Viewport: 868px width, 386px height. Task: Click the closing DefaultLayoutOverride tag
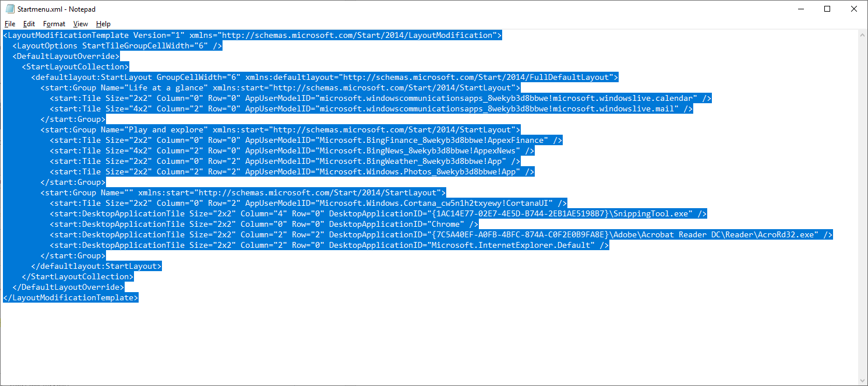[68, 287]
